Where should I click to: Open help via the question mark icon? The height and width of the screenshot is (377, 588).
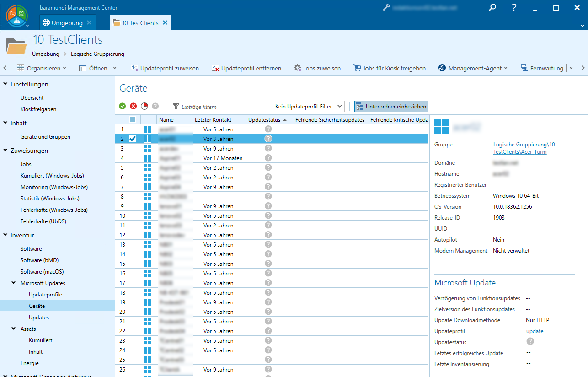pos(514,8)
